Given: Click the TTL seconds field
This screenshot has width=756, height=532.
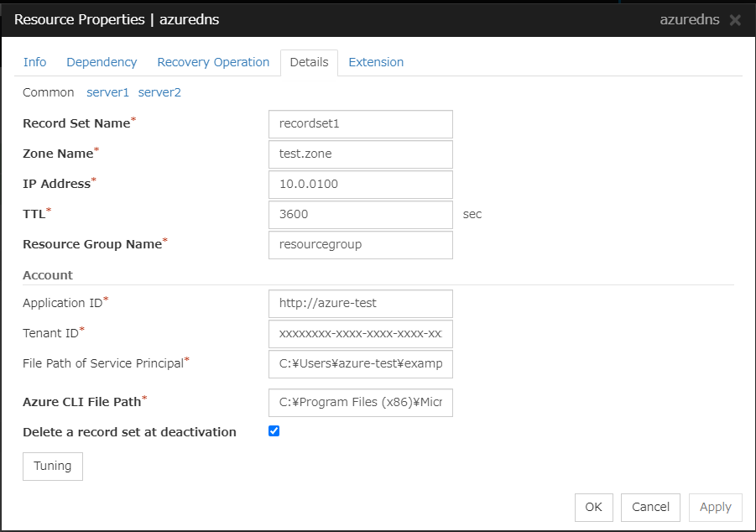Looking at the screenshot, I should pos(360,214).
